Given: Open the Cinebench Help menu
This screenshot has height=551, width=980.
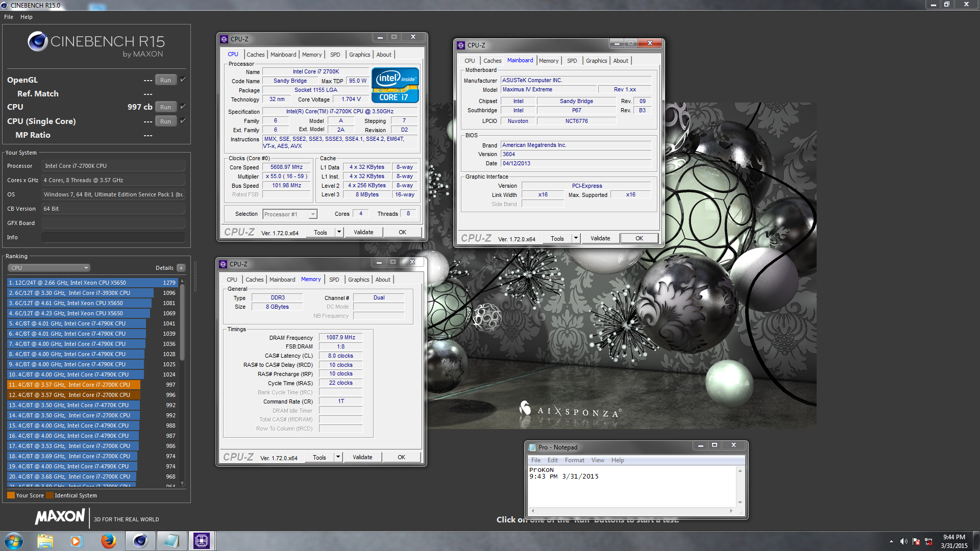Looking at the screenshot, I should click(27, 17).
